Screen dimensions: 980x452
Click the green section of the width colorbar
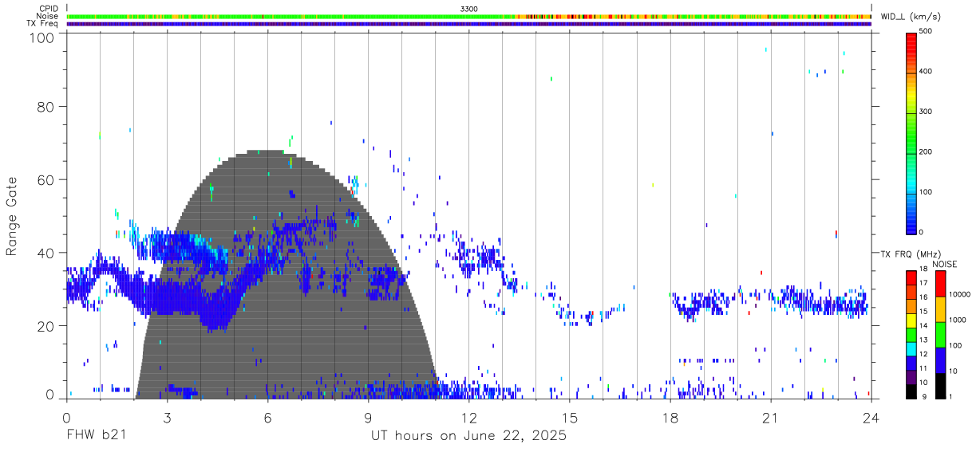tap(911, 132)
